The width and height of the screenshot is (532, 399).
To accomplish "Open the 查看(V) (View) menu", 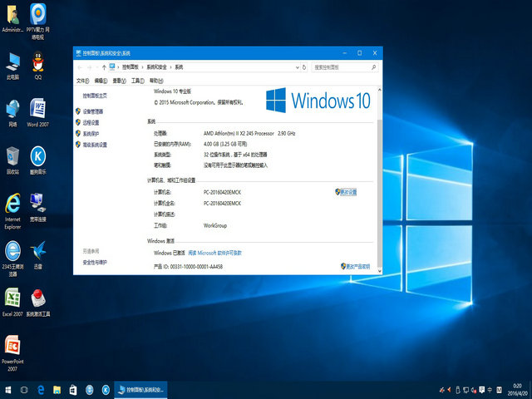I will click(x=119, y=81).
